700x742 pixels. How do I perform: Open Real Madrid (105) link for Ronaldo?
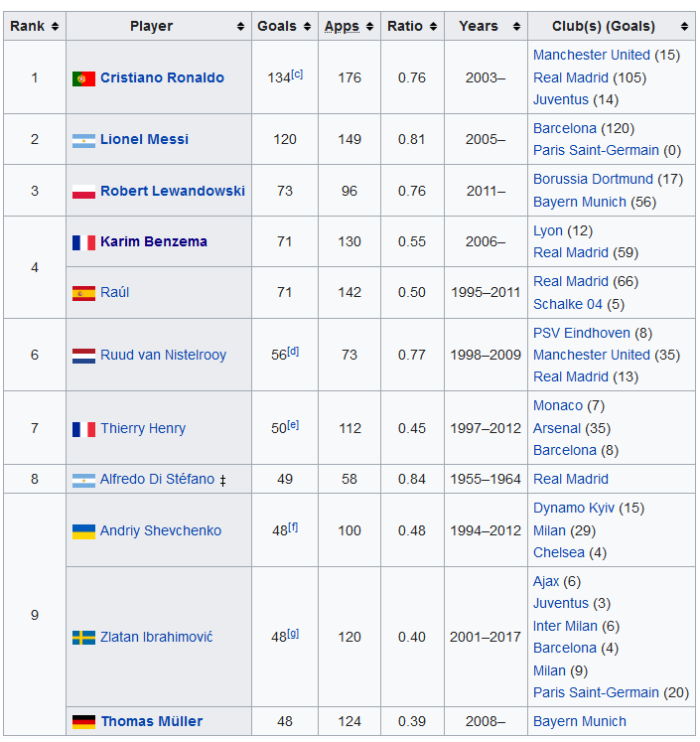tap(571, 77)
